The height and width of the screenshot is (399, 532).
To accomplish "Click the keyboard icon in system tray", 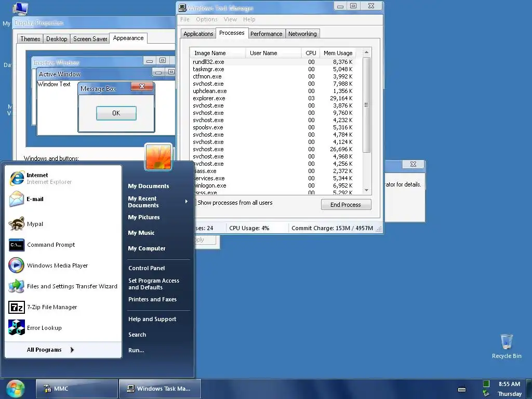I will click(462, 390).
